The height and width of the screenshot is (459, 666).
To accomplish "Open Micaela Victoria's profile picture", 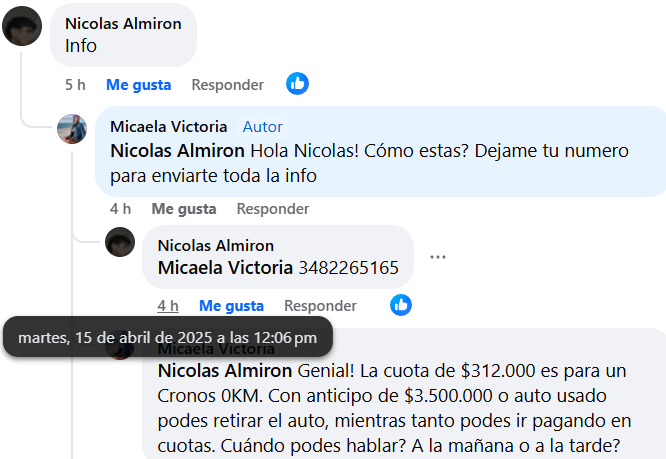I will click(x=72, y=129).
